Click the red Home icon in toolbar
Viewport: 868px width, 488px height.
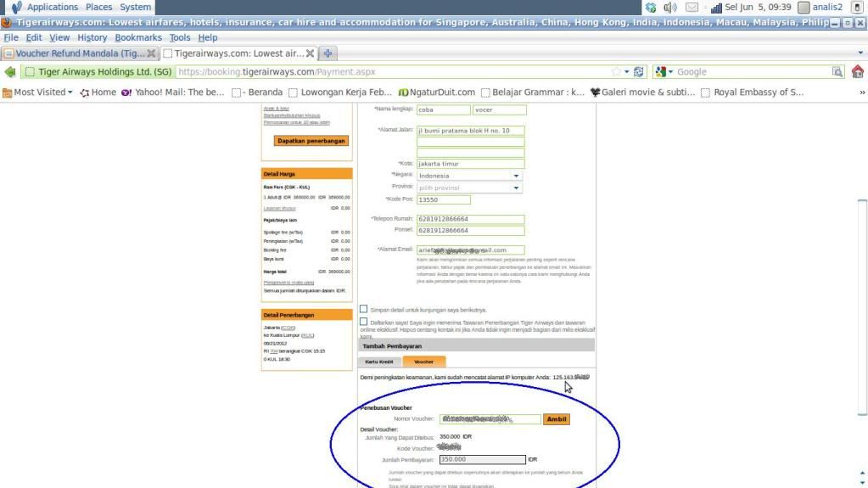click(858, 71)
